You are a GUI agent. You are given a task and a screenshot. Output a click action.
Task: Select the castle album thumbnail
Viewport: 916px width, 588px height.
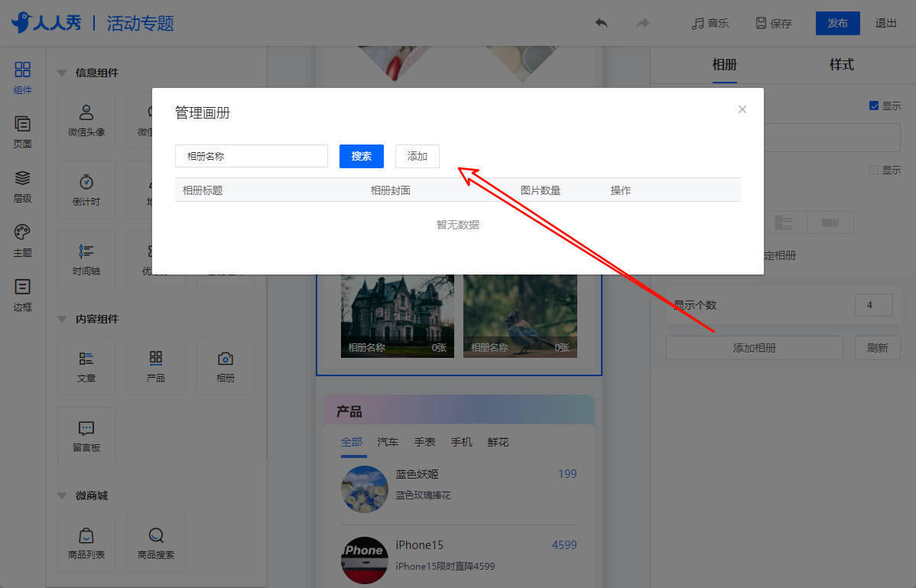398,316
